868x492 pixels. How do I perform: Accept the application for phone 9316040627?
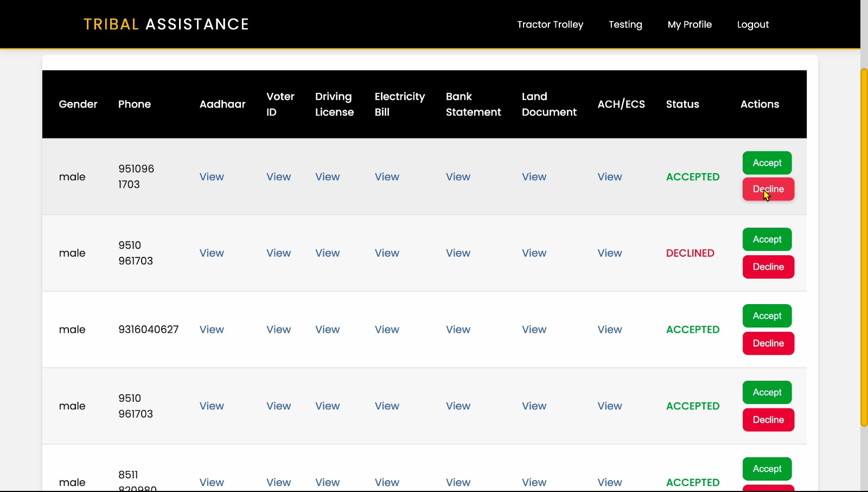[x=767, y=316]
